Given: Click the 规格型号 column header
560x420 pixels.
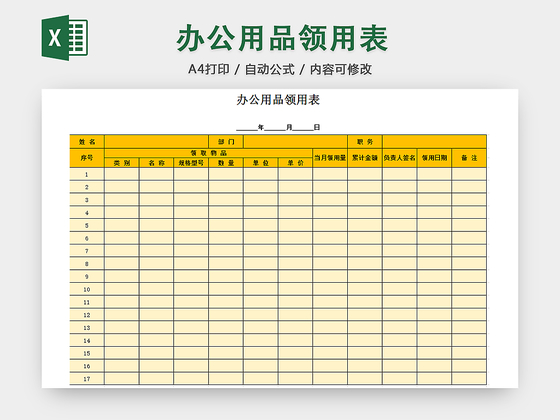Looking at the screenshot, I should (191, 162).
